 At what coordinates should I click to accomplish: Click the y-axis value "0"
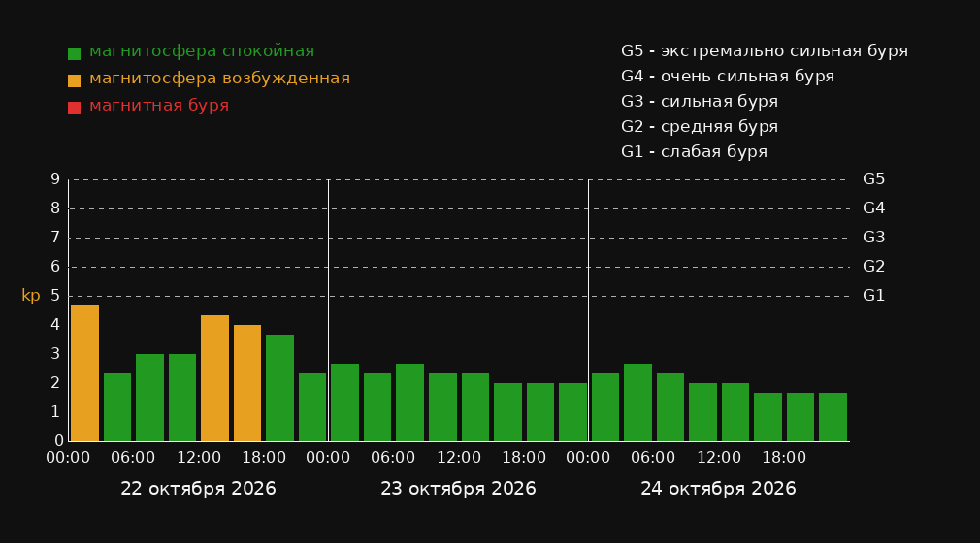click(59, 440)
